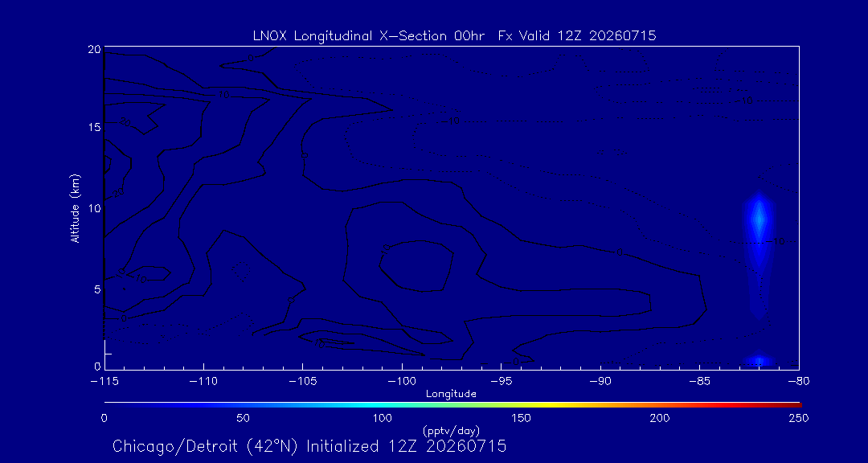Select the -100 longitude axis tick label

pos(401,382)
